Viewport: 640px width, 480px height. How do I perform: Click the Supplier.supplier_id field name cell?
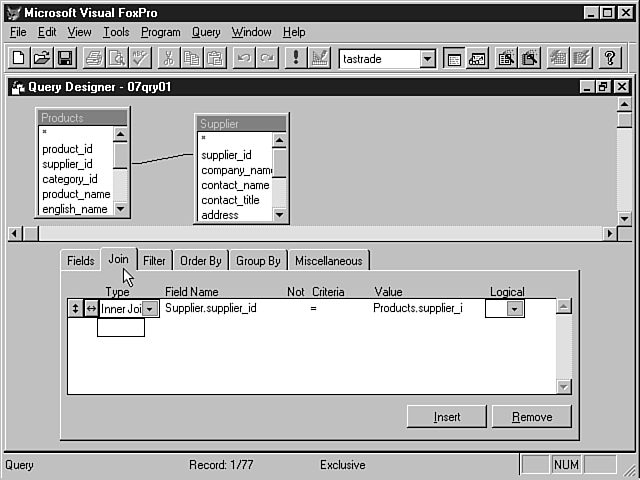pyautogui.click(x=211, y=308)
